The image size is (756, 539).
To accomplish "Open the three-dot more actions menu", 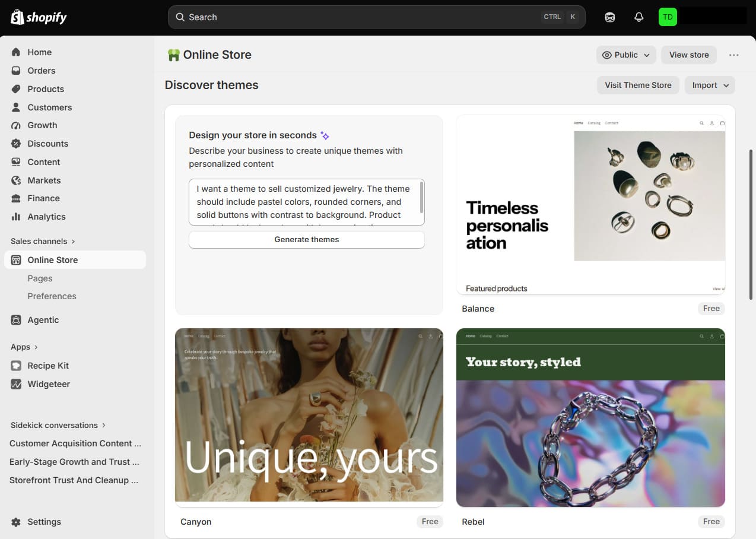I will (734, 55).
